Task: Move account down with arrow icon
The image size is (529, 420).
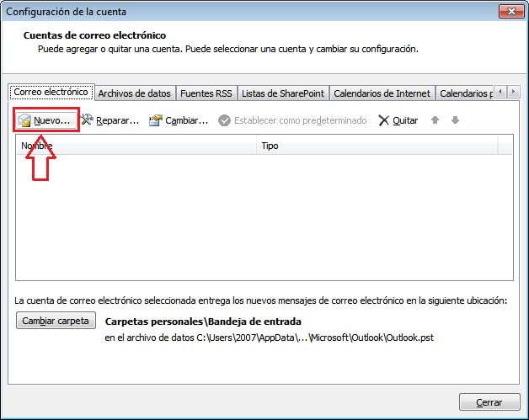Action: click(x=455, y=120)
